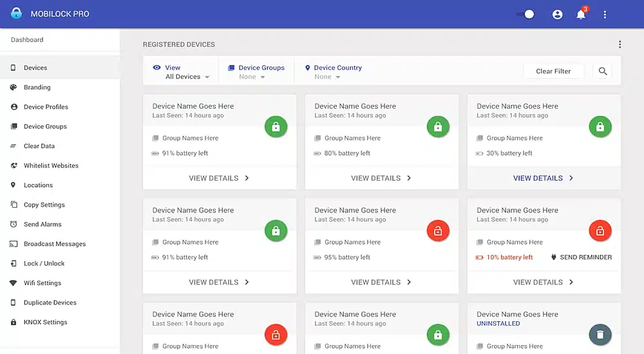Expand the Device Groups filter dropdown
644x354 pixels.
[252, 77]
